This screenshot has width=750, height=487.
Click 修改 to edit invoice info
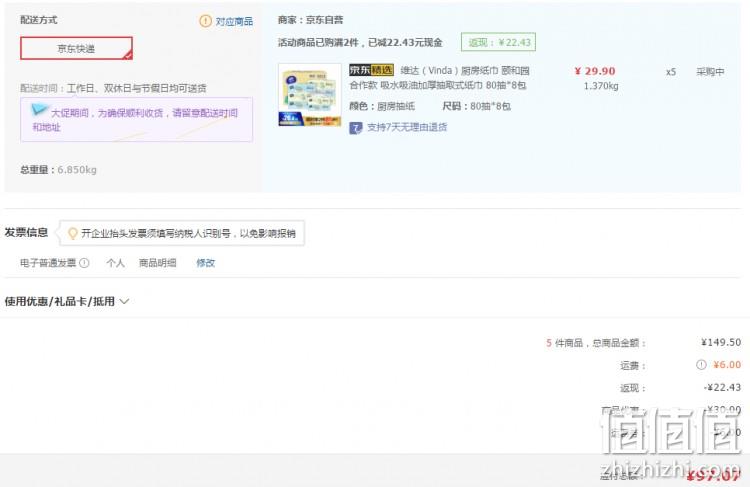click(205, 263)
